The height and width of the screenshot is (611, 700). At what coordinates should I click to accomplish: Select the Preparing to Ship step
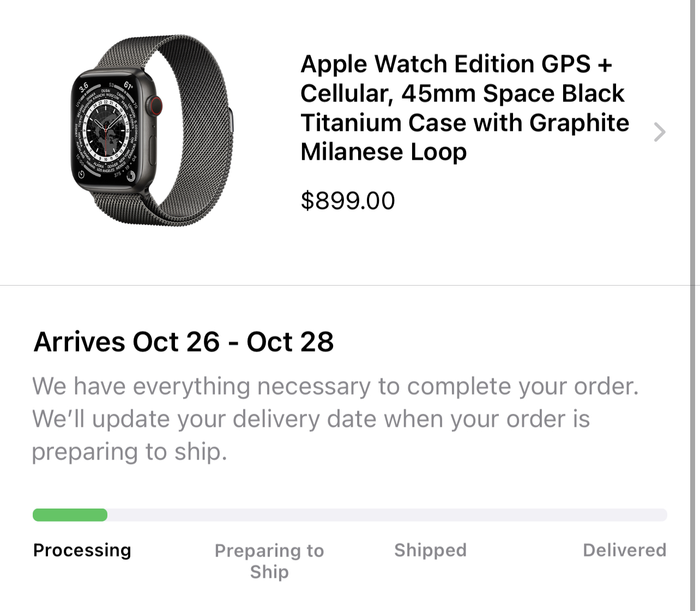click(269, 560)
